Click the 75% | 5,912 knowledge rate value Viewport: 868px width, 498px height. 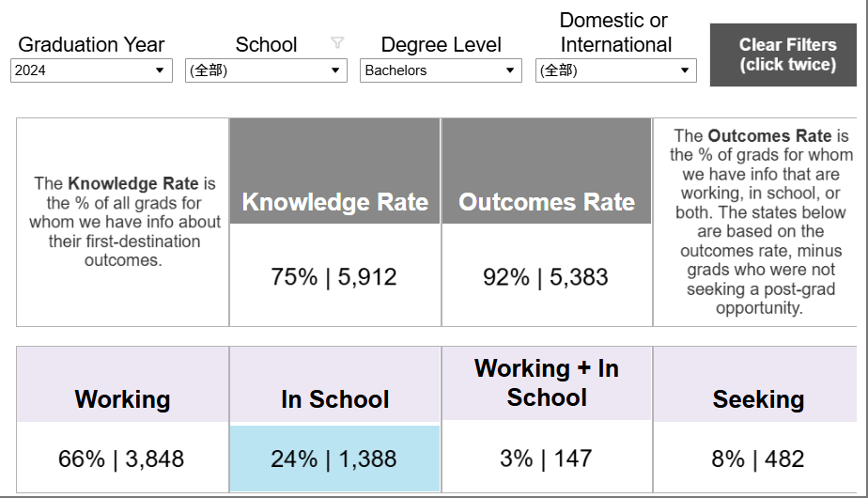tap(333, 277)
